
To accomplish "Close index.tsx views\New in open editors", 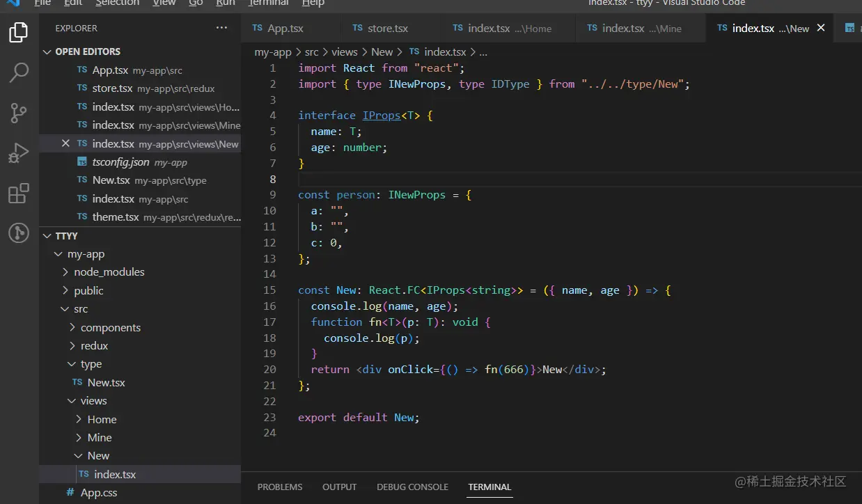I will (65, 143).
